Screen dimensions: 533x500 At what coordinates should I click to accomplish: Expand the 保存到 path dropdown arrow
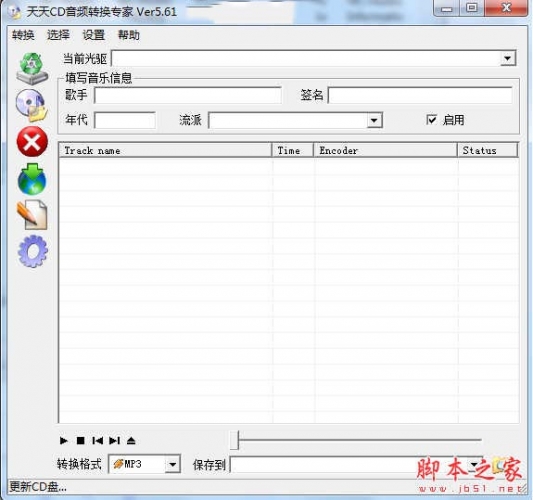[x=475, y=464]
